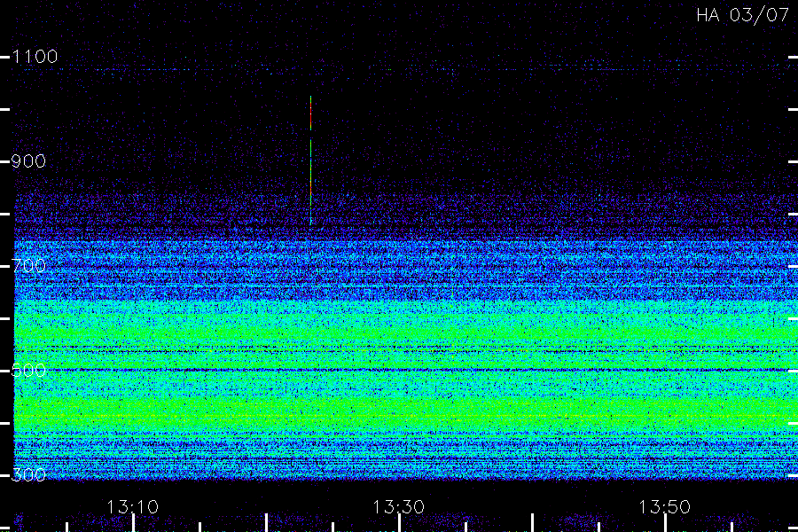Click the time tick mark under 13:50
The height and width of the screenshot is (532, 798).
[665, 523]
